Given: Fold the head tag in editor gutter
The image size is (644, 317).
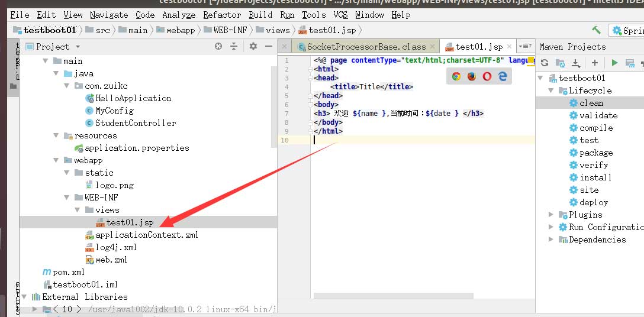Looking at the screenshot, I should click(311, 77).
